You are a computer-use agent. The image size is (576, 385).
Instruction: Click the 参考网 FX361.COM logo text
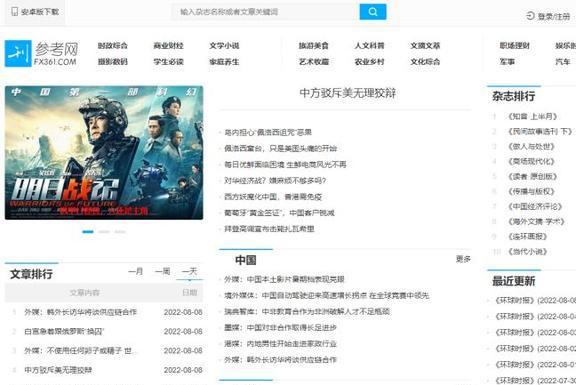(56, 54)
